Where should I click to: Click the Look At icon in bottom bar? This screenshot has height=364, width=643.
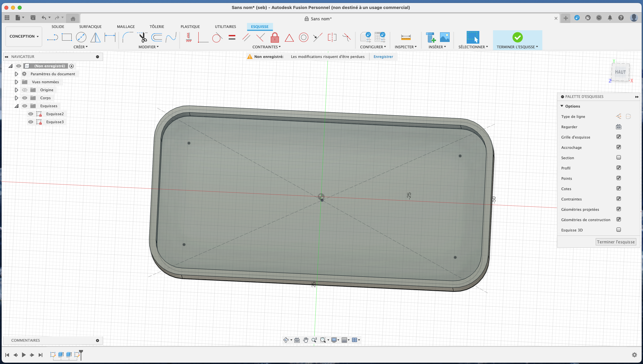(x=297, y=340)
